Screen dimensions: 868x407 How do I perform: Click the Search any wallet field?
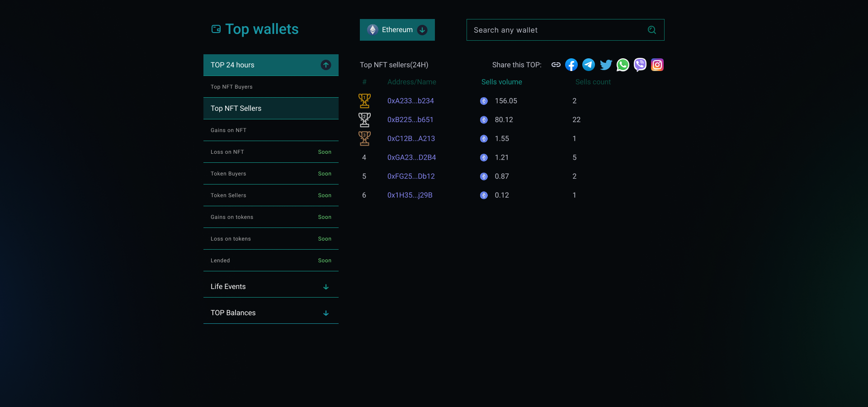[542, 30]
